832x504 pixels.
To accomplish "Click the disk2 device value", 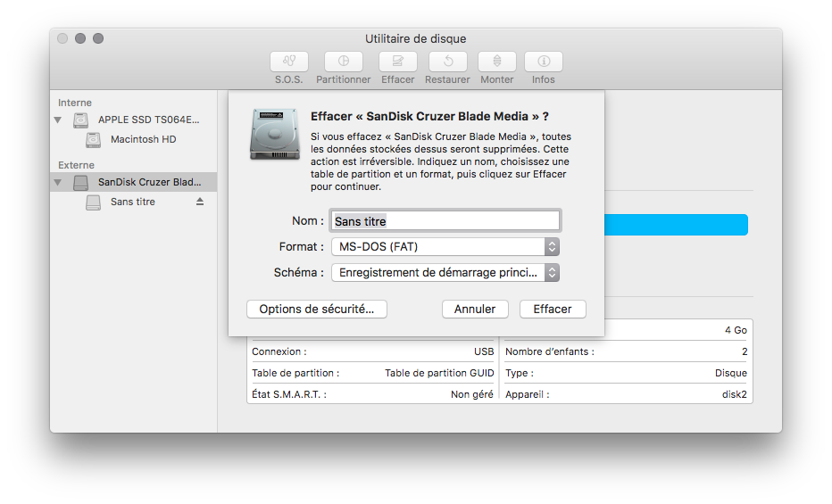I will (735, 394).
